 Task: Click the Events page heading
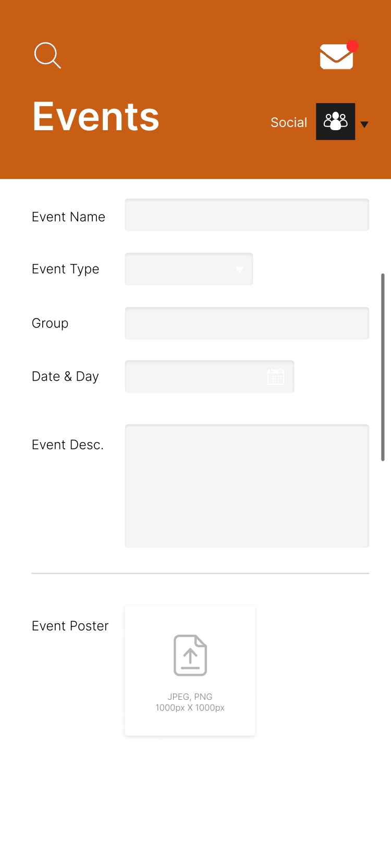[96, 117]
